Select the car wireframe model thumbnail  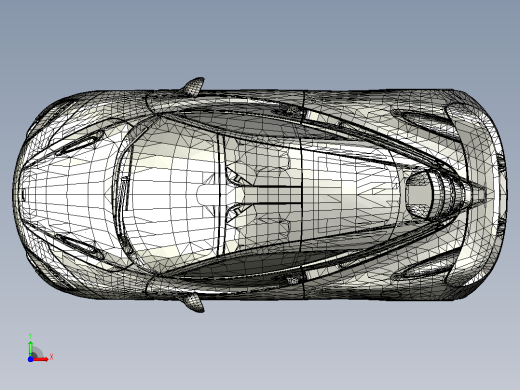click(x=260, y=195)
